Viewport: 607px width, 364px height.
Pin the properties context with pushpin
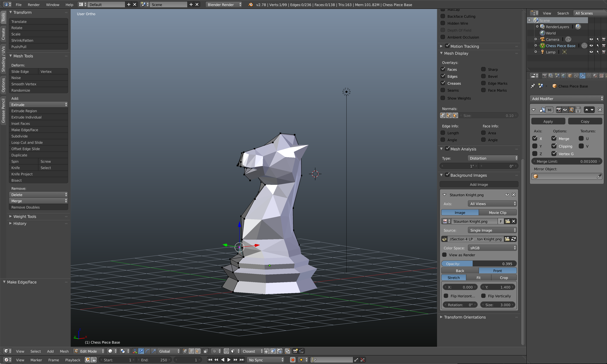(x=533, y=86)
